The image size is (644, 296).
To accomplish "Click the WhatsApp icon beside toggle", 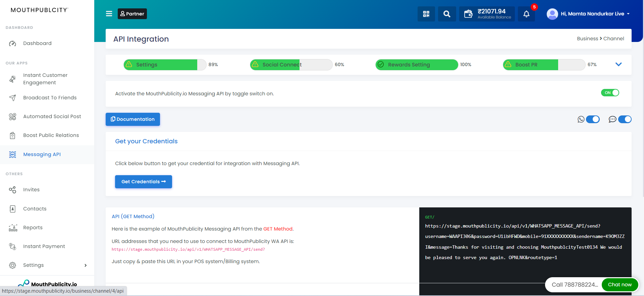I will [581, 119].
